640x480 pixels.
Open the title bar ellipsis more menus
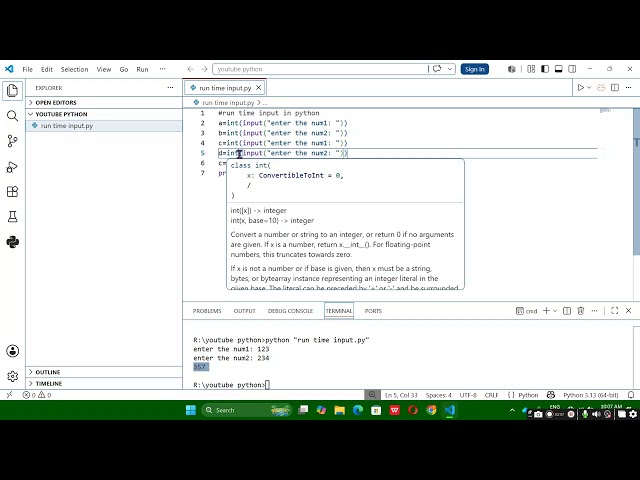[x=162, y=69]
